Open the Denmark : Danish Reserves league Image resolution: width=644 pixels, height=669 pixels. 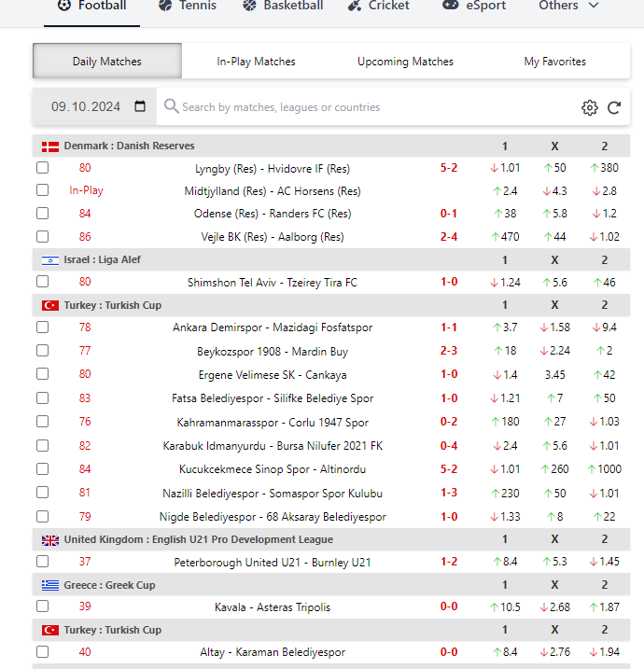pos(129,146)
